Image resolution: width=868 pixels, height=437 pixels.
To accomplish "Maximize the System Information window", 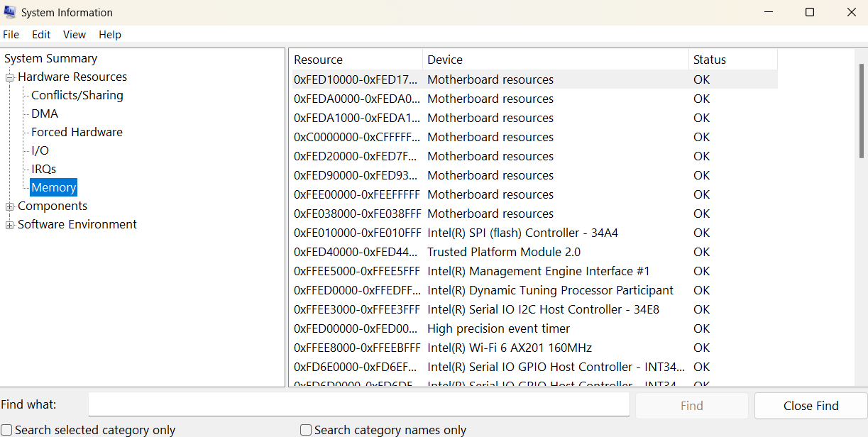I will pyautogui.click(x=810, y=12).
